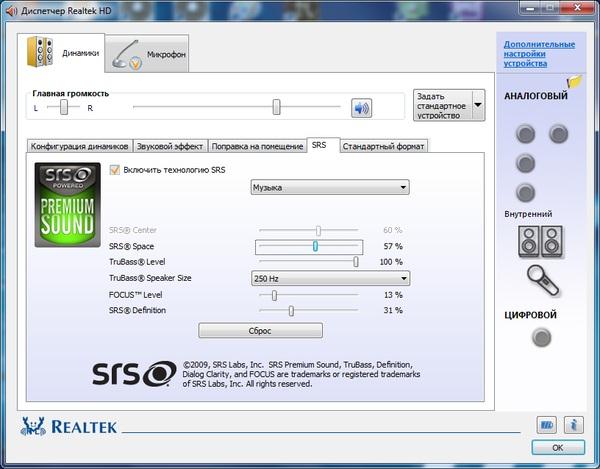Open the battery power management icon

546,425
